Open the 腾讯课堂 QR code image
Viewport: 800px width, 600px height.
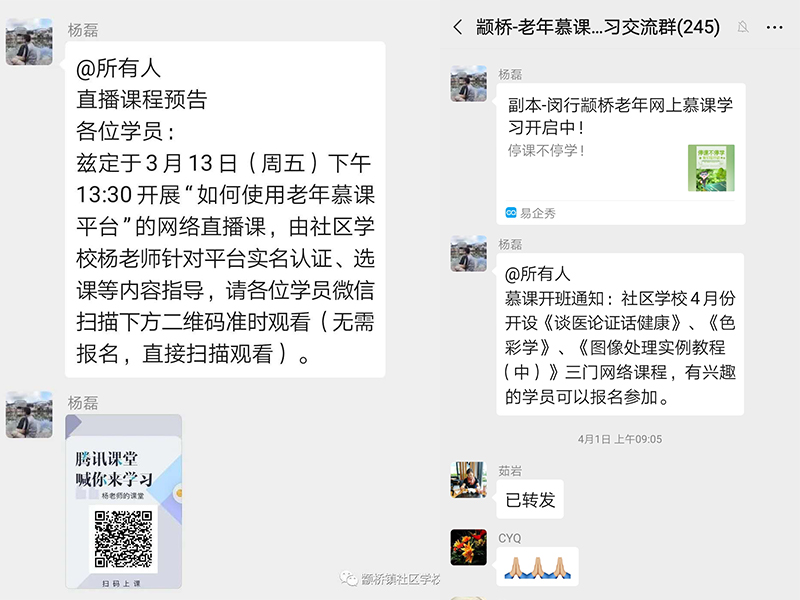click(123, 502)
